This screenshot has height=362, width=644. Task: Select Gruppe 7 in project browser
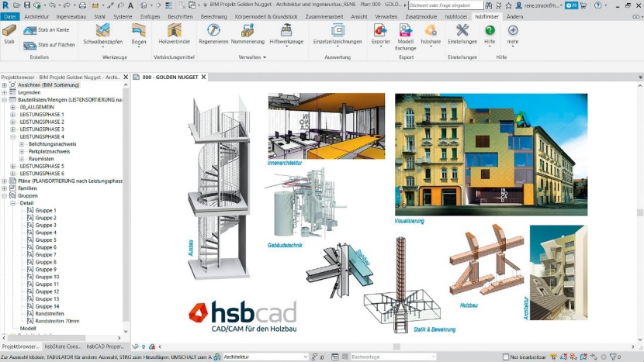pyautogui.click(x=46, y=254)
